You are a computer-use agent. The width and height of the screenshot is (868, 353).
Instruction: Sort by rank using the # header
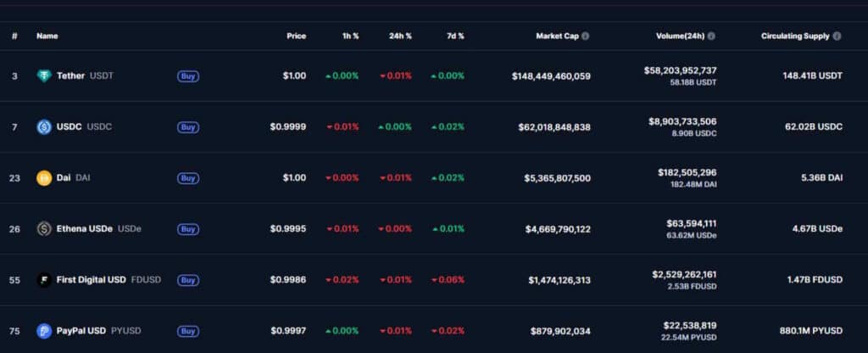14,36
